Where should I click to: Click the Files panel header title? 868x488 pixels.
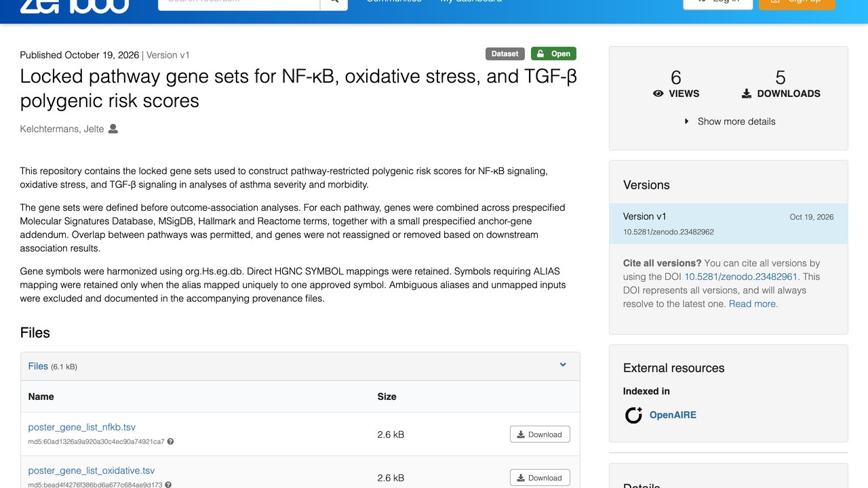[38, 366]
